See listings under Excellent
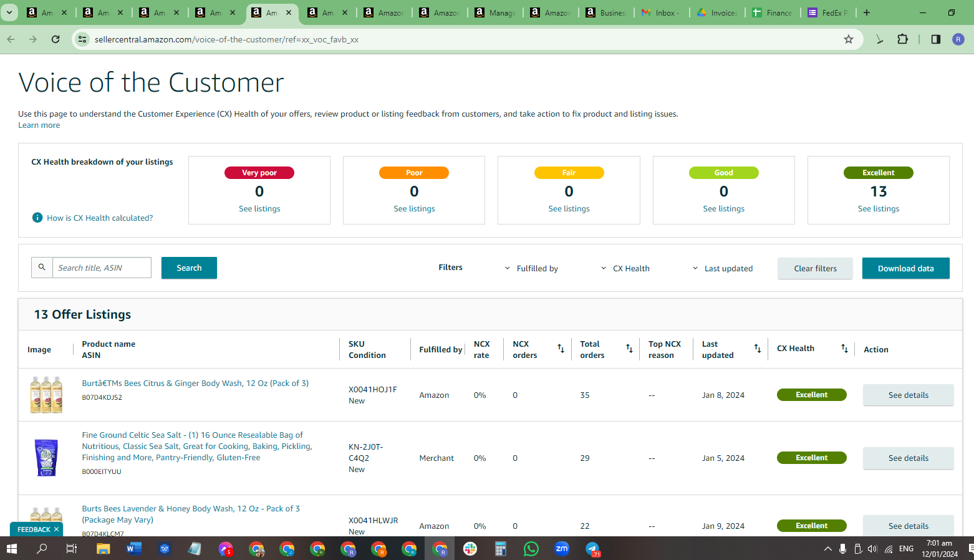The image size is (974, 560). click(878, 209)
